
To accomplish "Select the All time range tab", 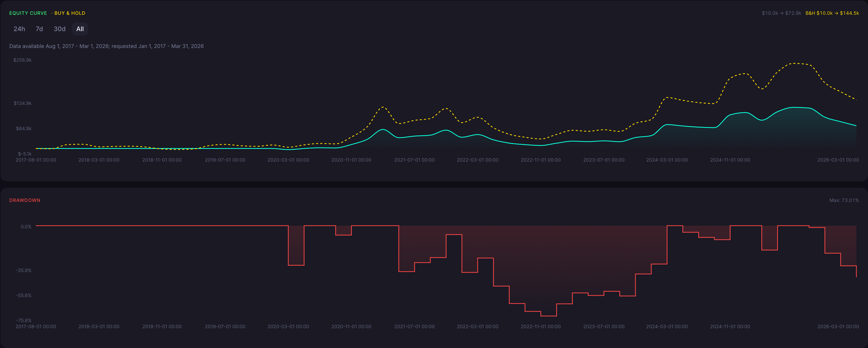I will (x=80, y=29).
